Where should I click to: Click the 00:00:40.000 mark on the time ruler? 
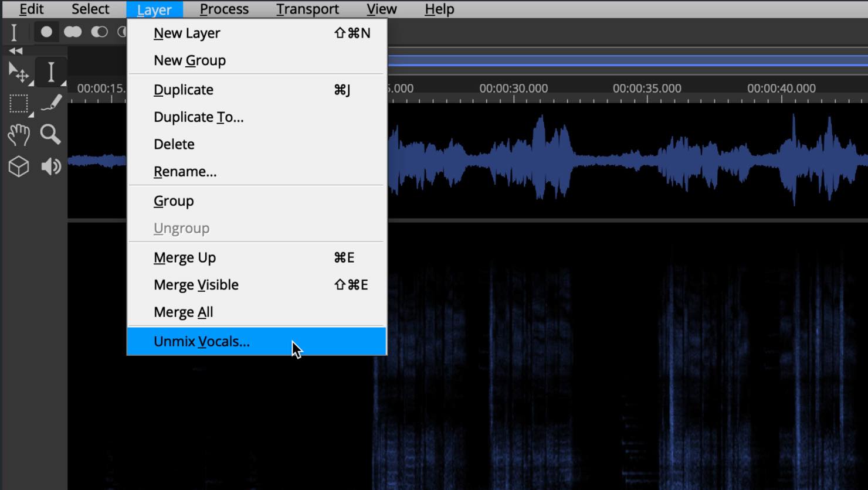click(781, 89)
